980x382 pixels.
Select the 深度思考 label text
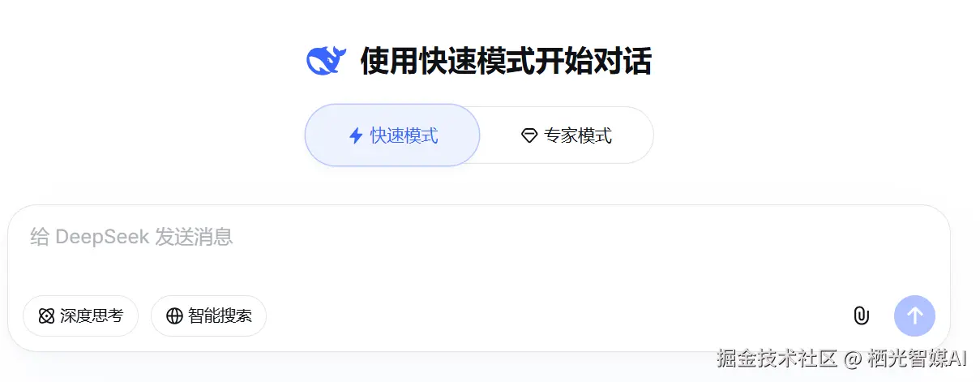tap(92, 315)
